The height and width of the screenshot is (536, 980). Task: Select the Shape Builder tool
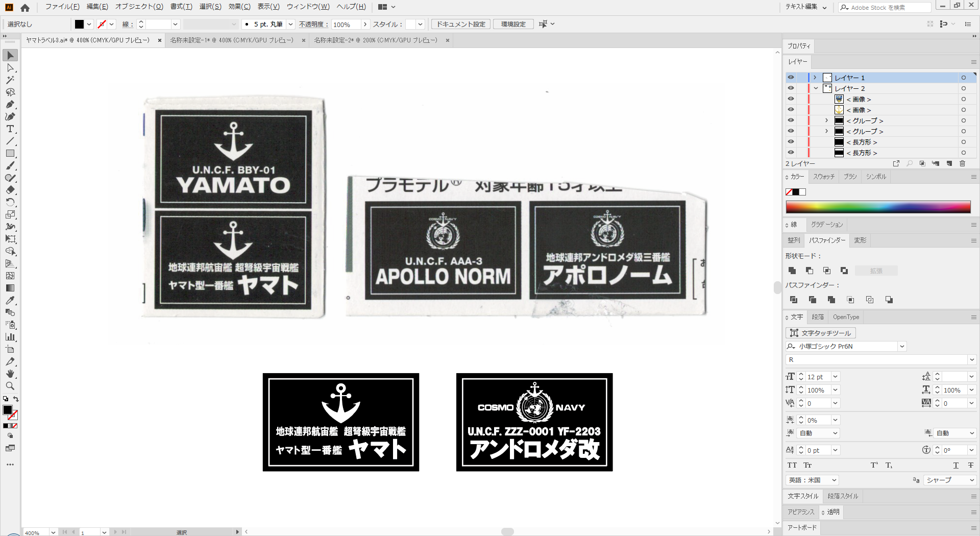click(10, 251)
